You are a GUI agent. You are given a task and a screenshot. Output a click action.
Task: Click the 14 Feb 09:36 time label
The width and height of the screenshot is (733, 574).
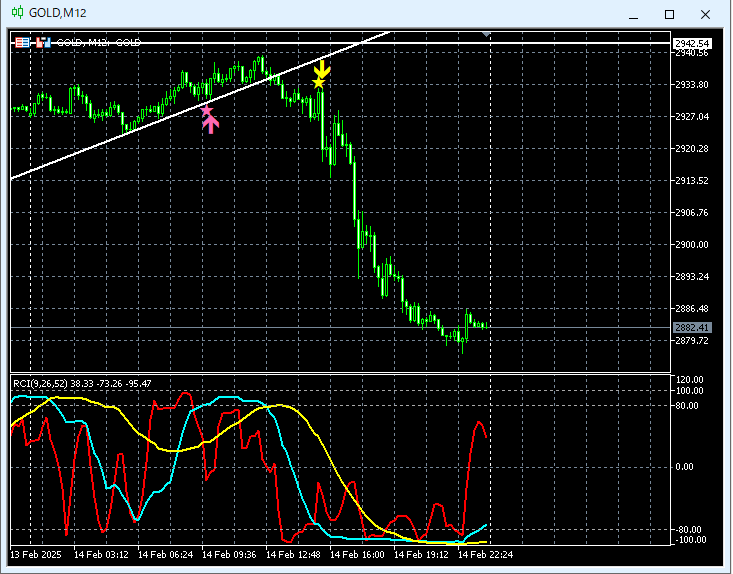point(229,555)
